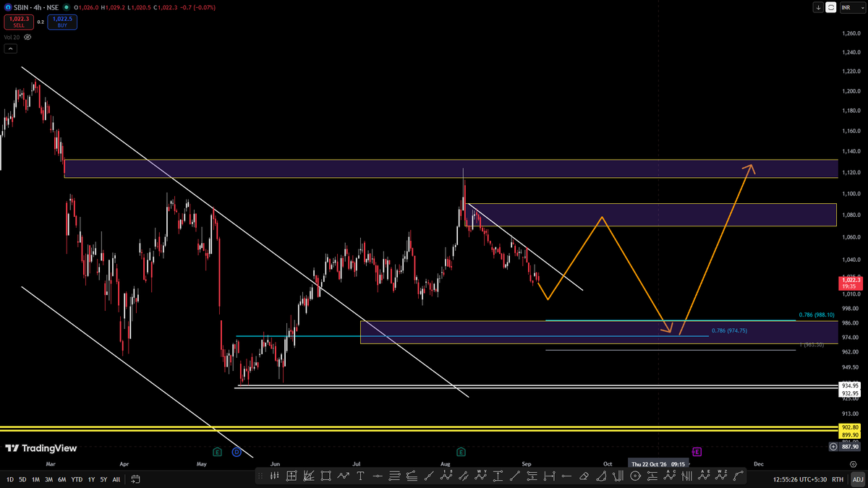Screen dimensions: 868x488
Task: Select the curved path tool at toolbar end
Action: click(x=739, y=476)
